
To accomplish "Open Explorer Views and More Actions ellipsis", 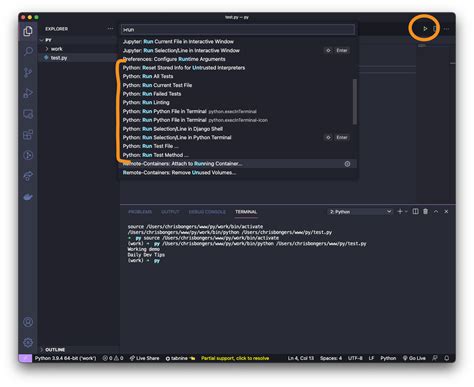I will (110, 29).
